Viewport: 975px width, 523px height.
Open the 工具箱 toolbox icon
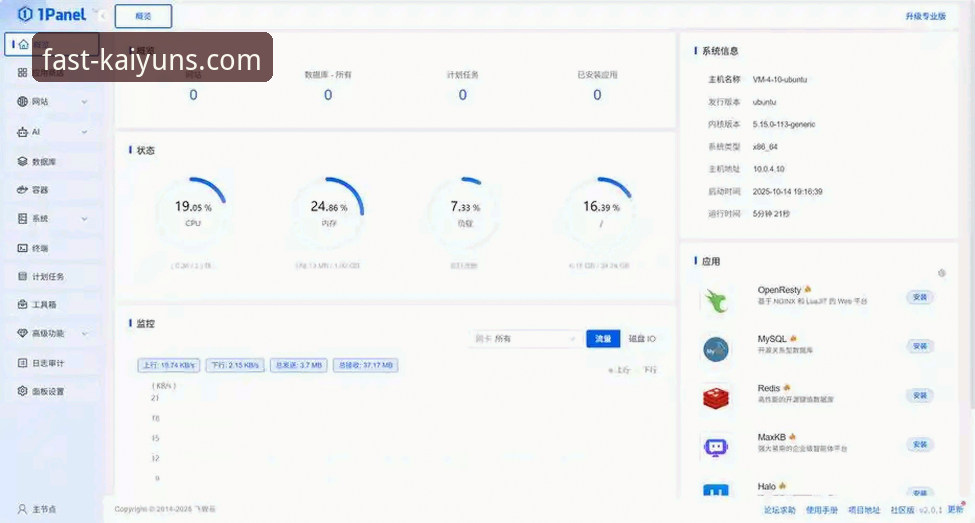point(22,304)
